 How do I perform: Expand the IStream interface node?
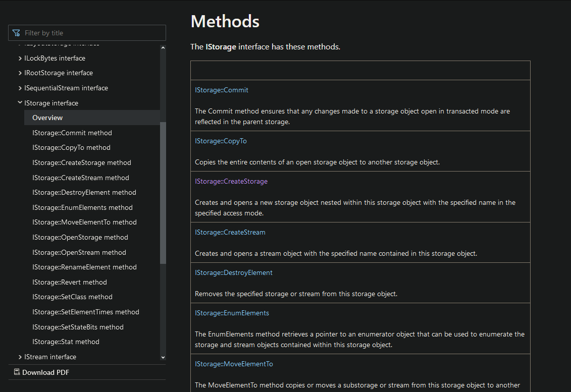click(x=20, y=357)
